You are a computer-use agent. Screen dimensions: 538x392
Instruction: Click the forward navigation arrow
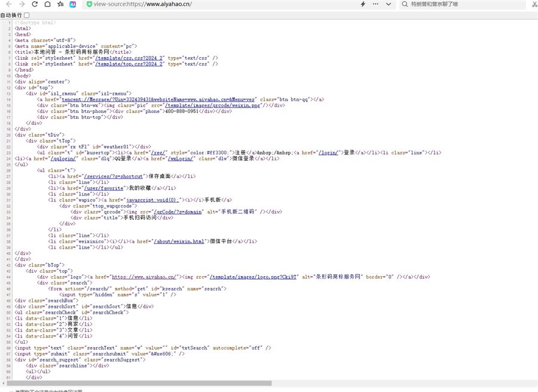click(22, 4)
